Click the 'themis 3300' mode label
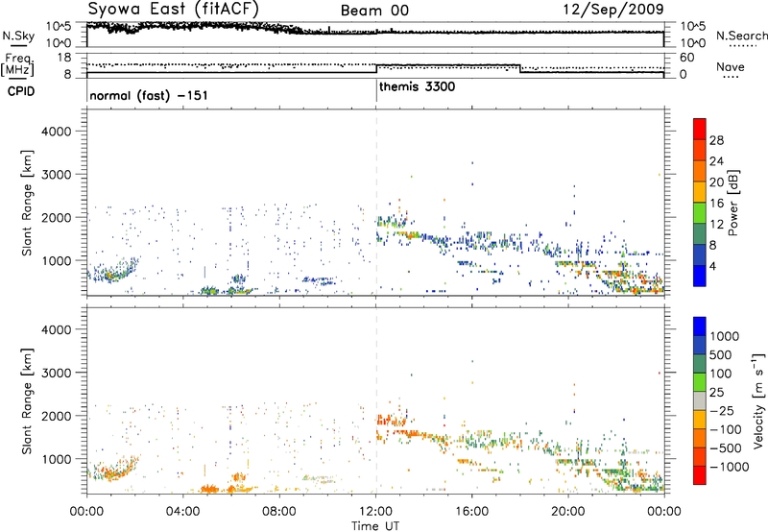The height and width of the screenshot is (532, 768). pos(418,86)
